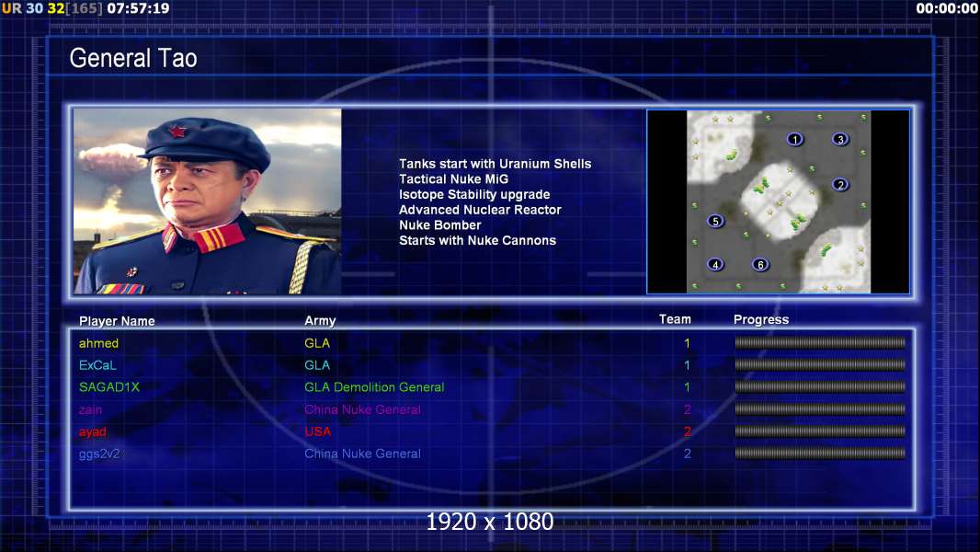
Task: Click the Player Name column header
Action: click(117, 321)
